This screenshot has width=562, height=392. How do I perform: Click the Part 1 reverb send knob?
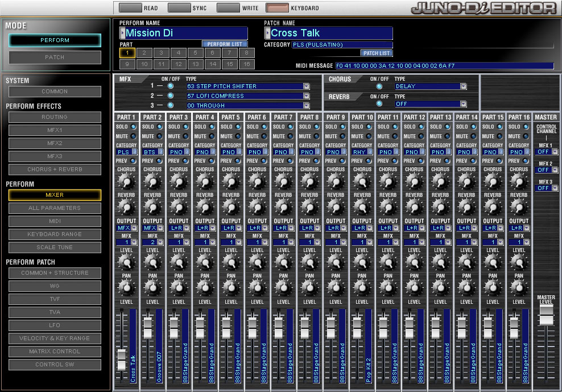click(126, 207)
